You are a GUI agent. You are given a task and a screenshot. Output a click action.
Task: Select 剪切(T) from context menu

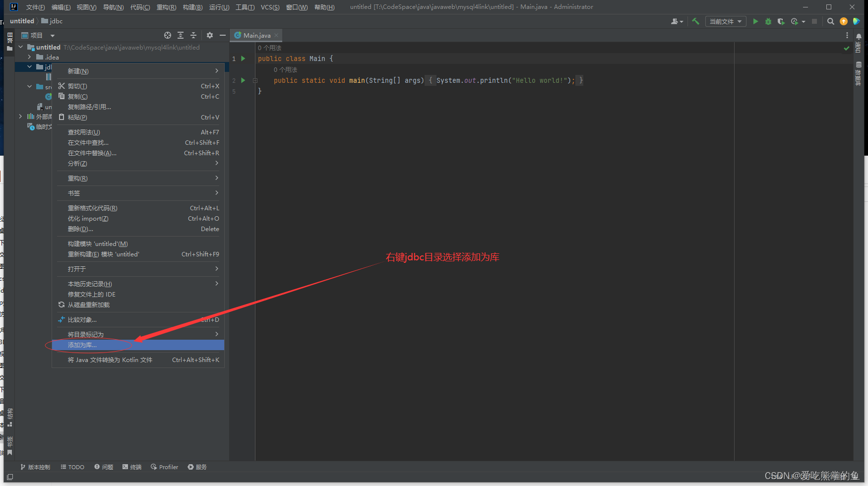(138, 86)
